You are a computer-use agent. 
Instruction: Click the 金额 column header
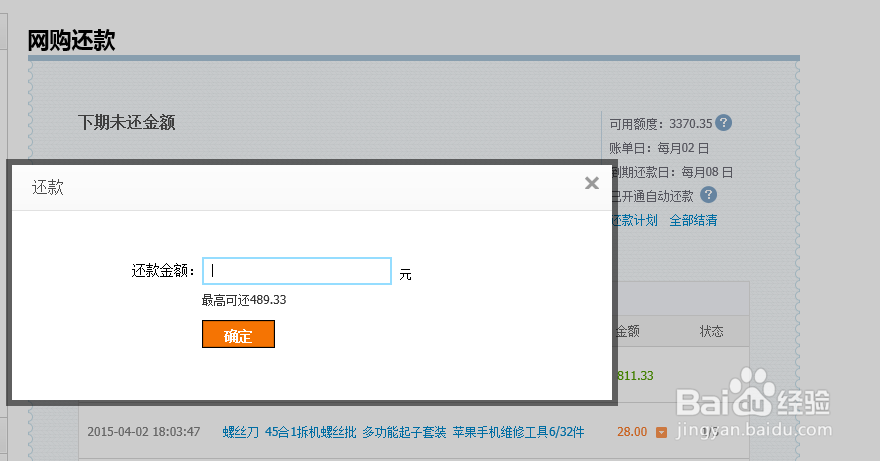[627, 331]
